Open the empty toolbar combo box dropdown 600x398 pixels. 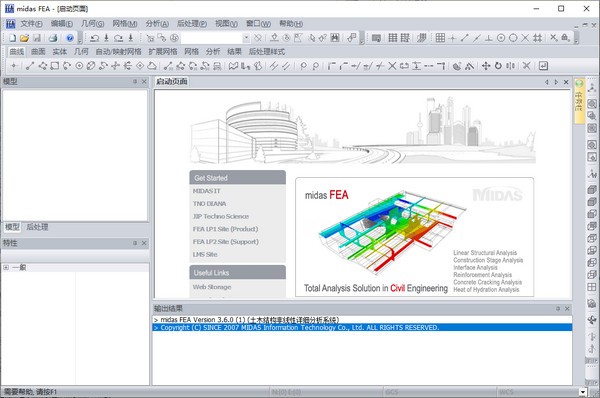[x=246, y=38]
